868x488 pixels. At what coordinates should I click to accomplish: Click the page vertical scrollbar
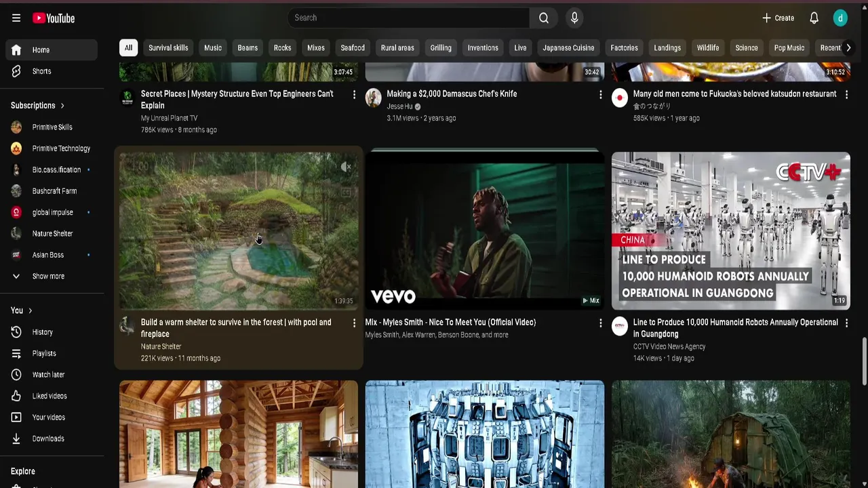(864, 362)
